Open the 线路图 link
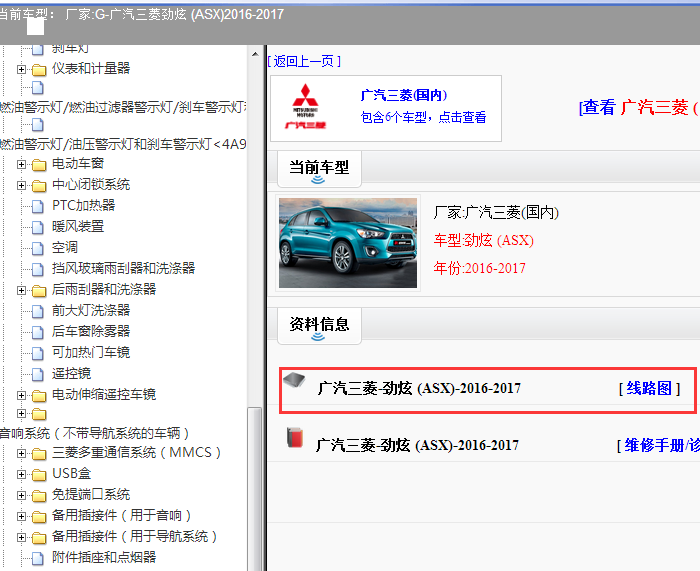700x571 pixels. point(649,388)
